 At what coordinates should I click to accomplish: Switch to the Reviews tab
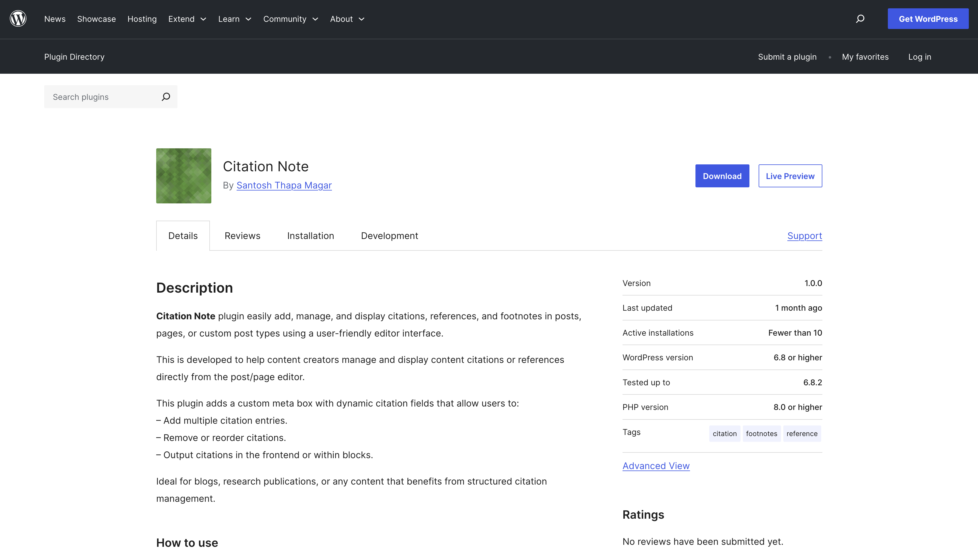pyautogui.click(x=242, y=236)
